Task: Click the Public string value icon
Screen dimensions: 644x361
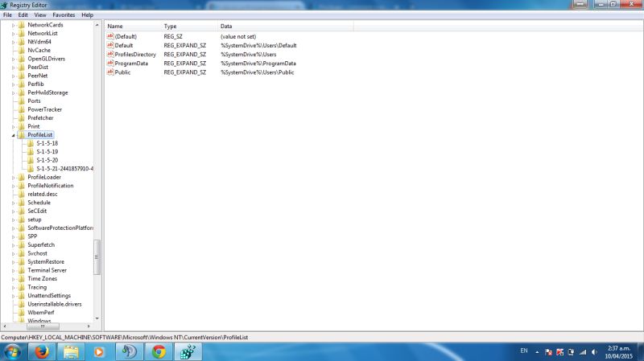Action: 110,72
